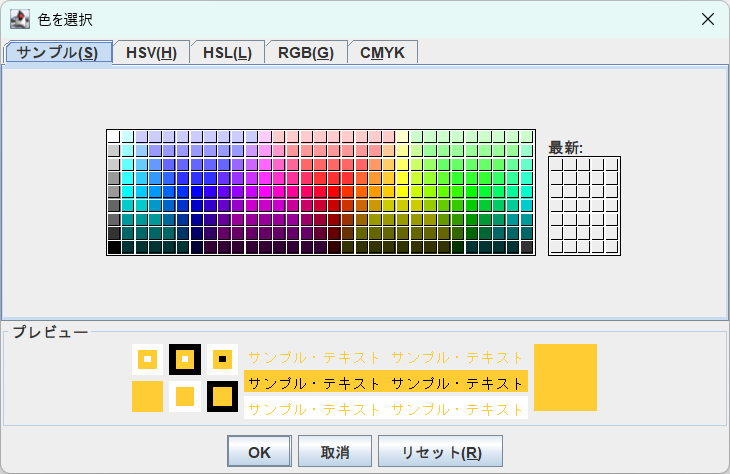Click the リセット(R) reset button
The height and width of the screenshot is (474, 730).
[440, 451]
